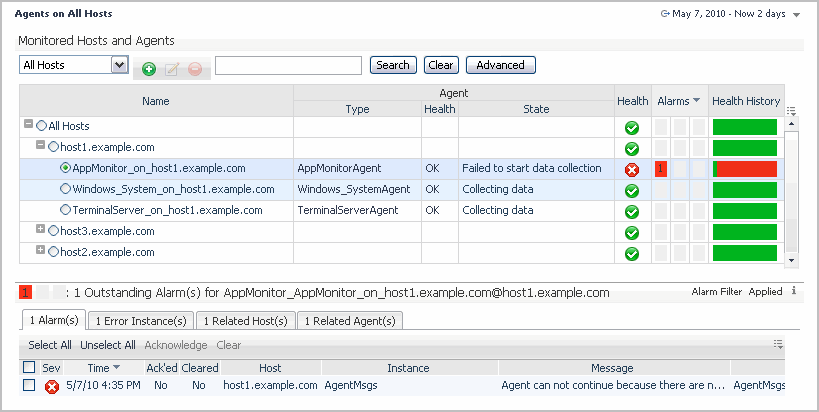Screen dimensions: 819x412
Task: Click the Alarm Filter info icon
Action: 794,291
